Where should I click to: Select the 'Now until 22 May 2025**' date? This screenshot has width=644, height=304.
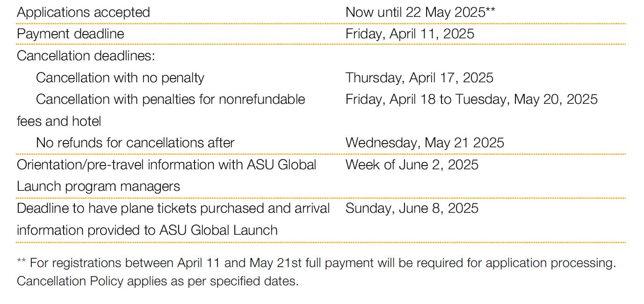coord(420,12)
